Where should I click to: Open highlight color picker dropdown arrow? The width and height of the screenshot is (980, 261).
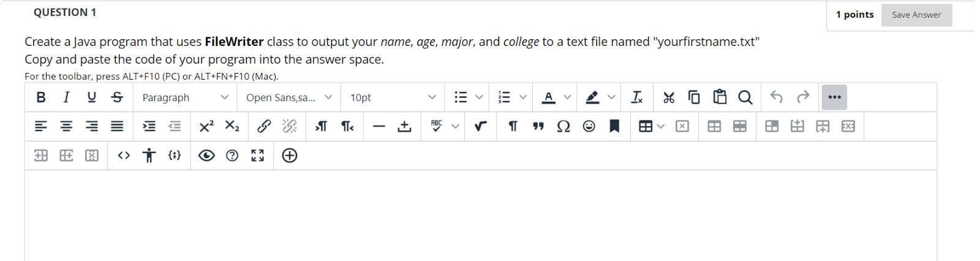[x=611, y=97]
